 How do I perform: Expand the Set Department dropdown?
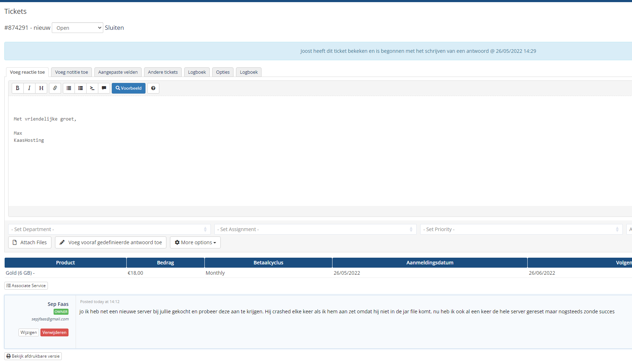point(109,229)
